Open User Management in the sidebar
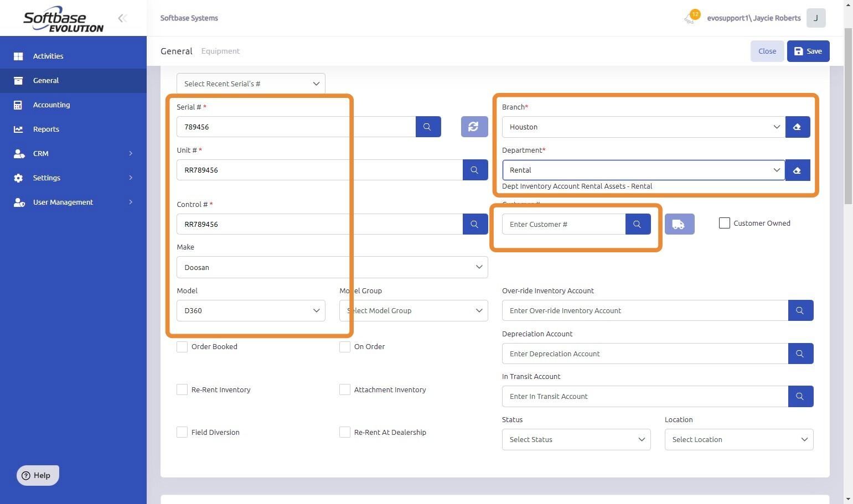Screen dimensions: 853x504 (73, 202)
